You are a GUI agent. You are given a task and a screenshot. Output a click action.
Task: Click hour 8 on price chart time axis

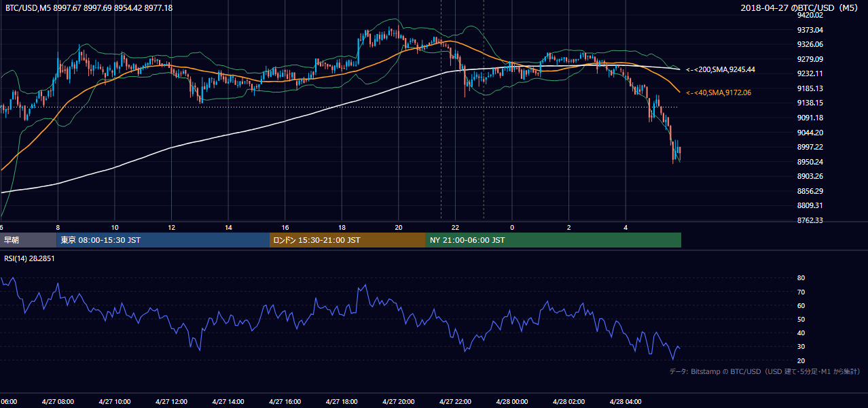pyautogui.click(x=58, y=227)
